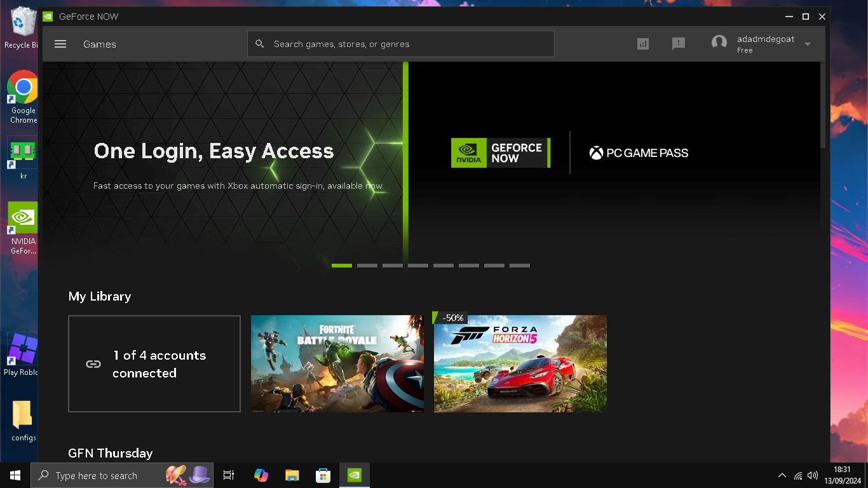This screenshot has width=868, height=488.
Task: Launch Copilot from the taskbar
Action: tap(261, 475)
